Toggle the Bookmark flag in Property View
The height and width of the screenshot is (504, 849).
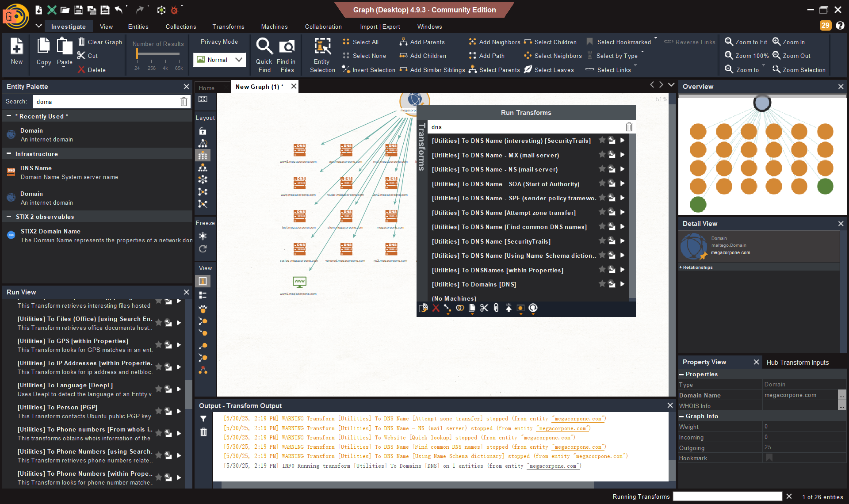769,458
